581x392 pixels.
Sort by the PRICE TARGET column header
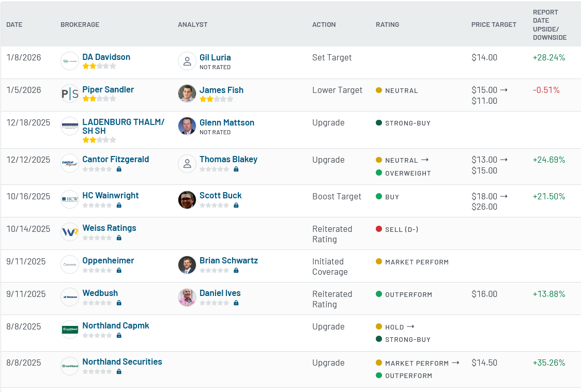click(494, 24)
